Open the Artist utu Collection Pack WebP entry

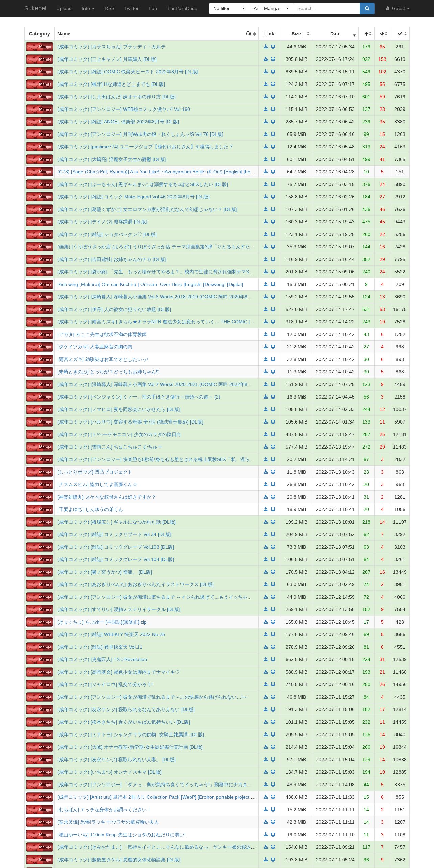point(156,797)
